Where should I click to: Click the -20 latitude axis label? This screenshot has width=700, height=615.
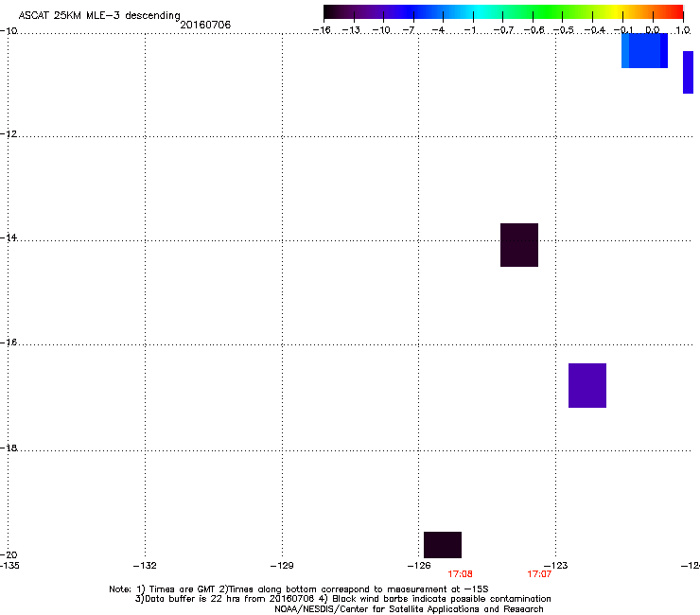pyautogui.click(x=9, y=554)
